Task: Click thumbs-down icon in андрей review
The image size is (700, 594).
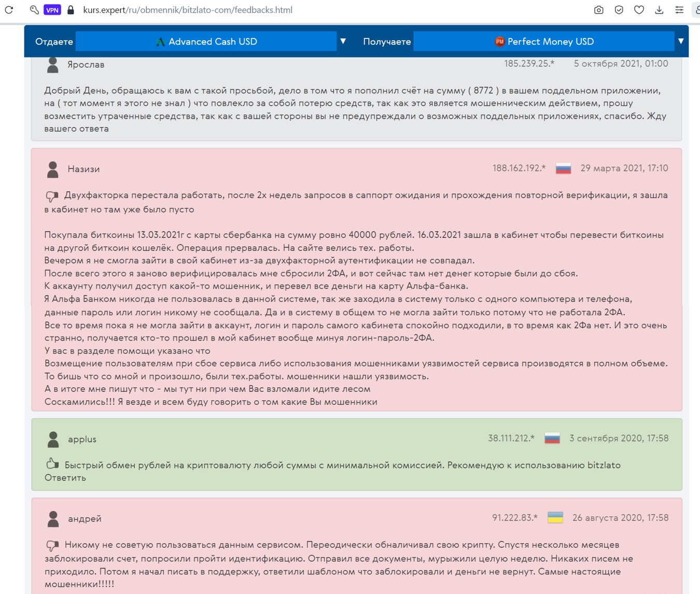Action: click(52, 545)
